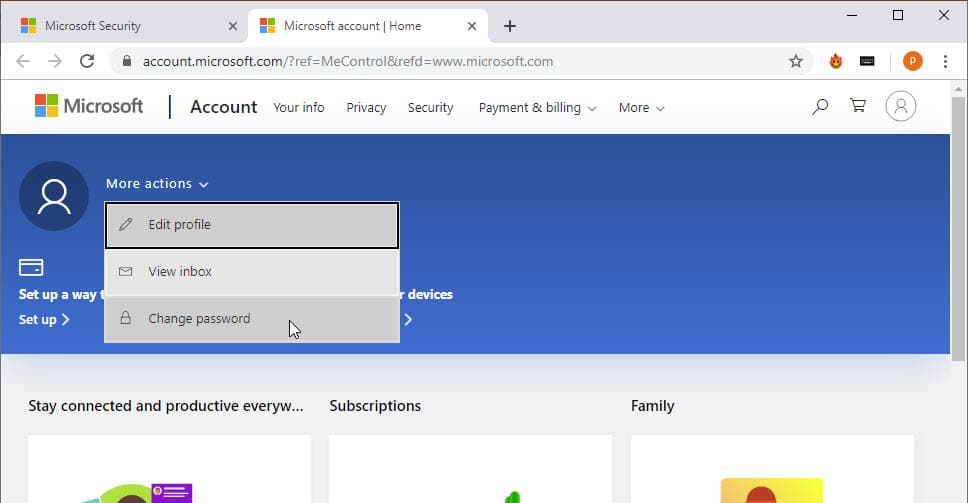The height and width of the screenshot is (503, 968).
Task: Click the Account heading link
Action: coord(223,107)
